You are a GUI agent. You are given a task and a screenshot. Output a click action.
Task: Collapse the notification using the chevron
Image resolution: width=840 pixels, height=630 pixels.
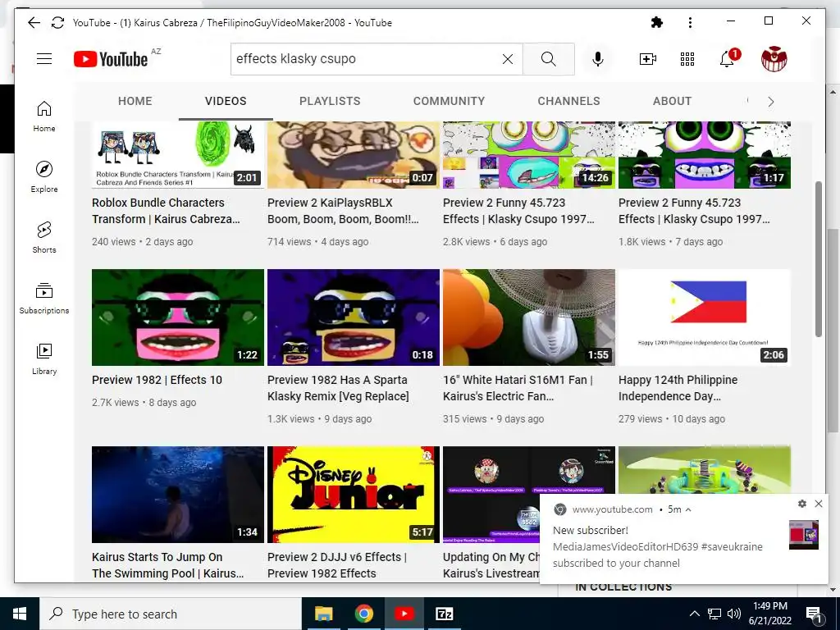pos(688,509)
